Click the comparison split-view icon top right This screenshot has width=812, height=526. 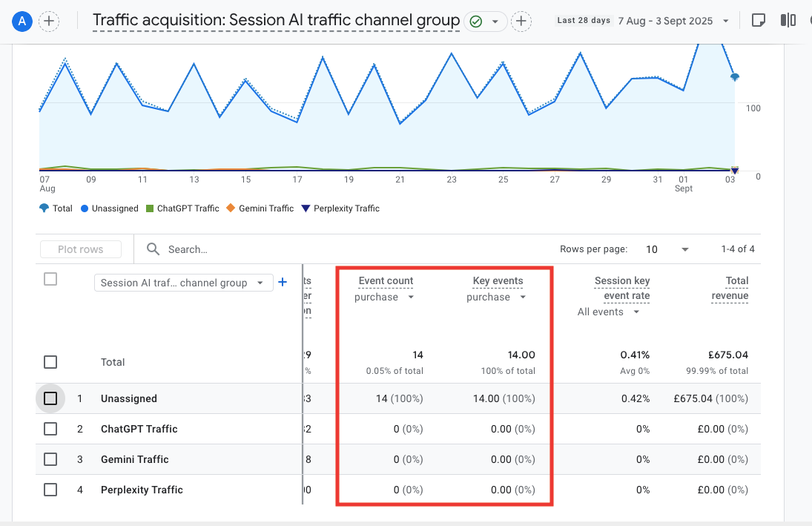tap(788, 20)
